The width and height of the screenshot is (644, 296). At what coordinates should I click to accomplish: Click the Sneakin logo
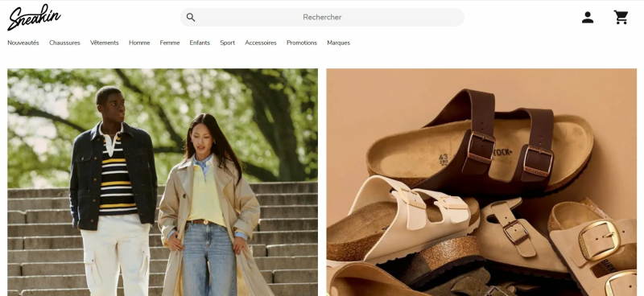tap(34, 17)
